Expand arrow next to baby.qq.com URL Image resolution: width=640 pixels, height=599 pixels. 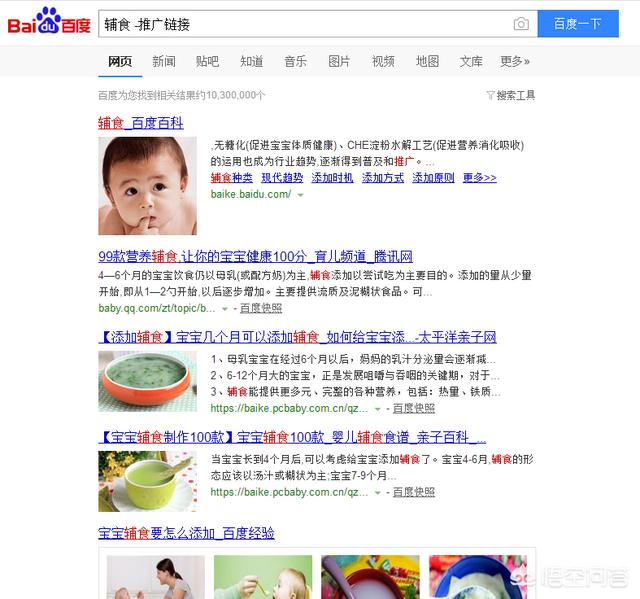coord(224,309)
